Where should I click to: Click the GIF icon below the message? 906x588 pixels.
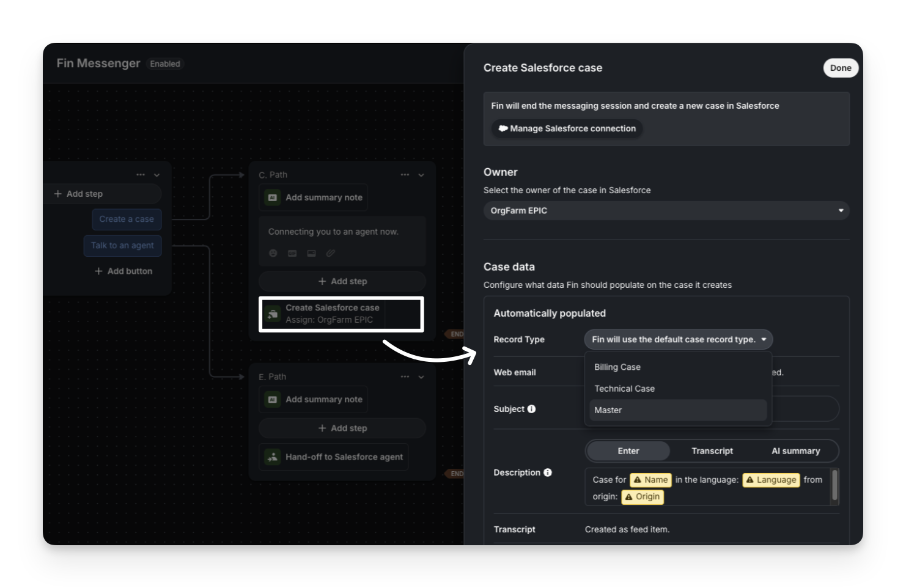coord(292,253)
